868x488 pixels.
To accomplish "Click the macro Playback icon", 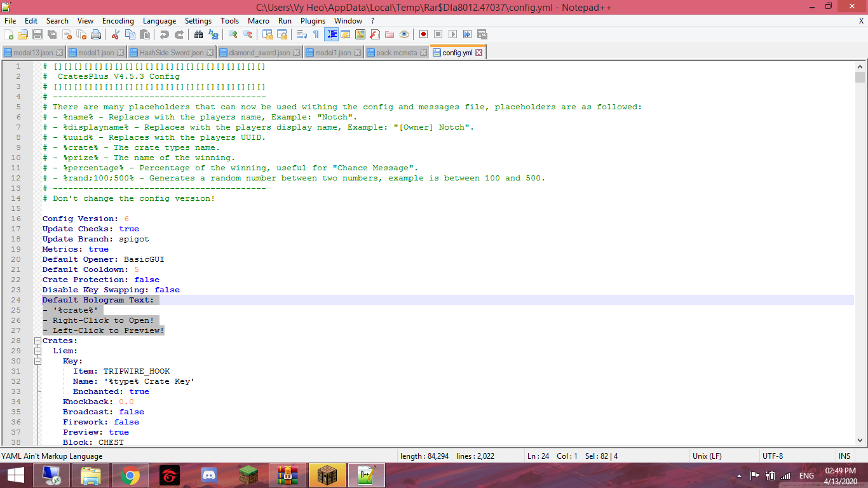I will point(453,34).
